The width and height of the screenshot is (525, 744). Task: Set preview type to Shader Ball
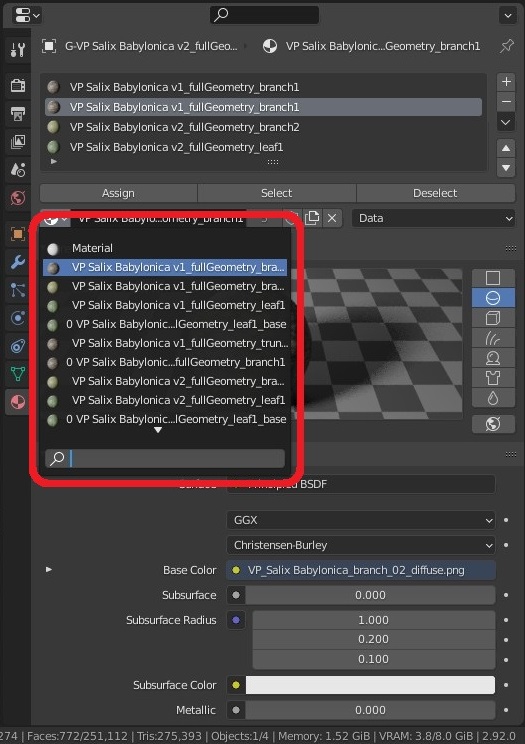tap(493, 358)
